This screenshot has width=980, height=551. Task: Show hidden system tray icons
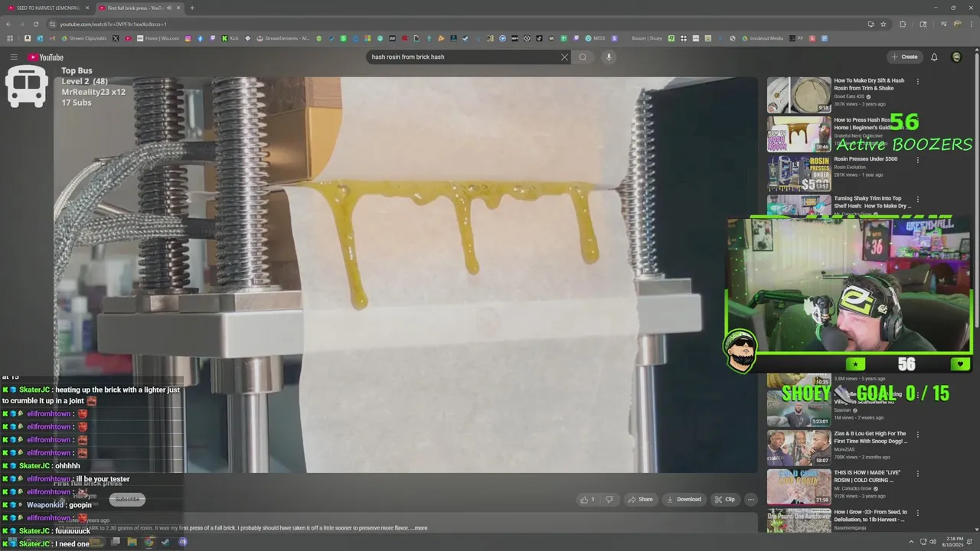pos(912,542)
